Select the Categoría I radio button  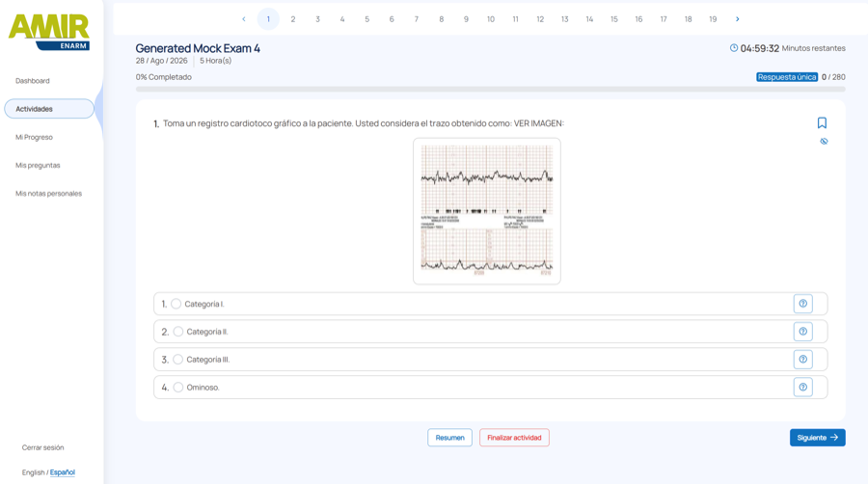pyautogui.click(x=176, y=304)
